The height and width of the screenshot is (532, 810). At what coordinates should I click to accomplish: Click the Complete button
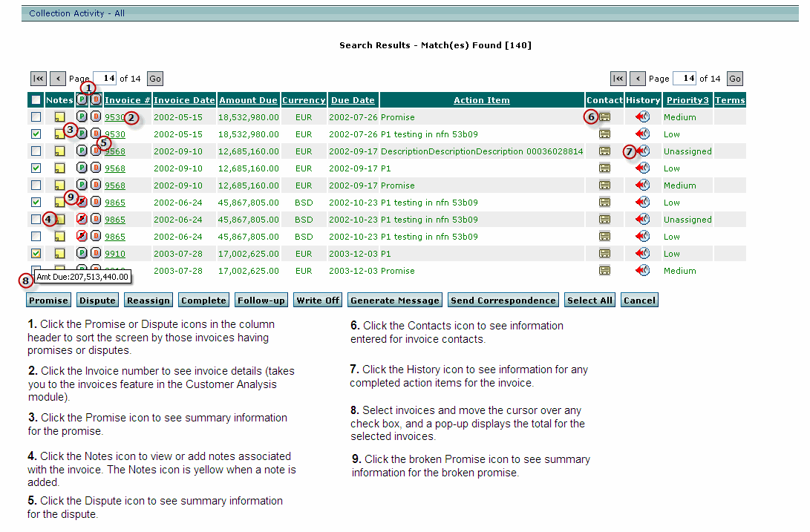(x=203, y=300)
